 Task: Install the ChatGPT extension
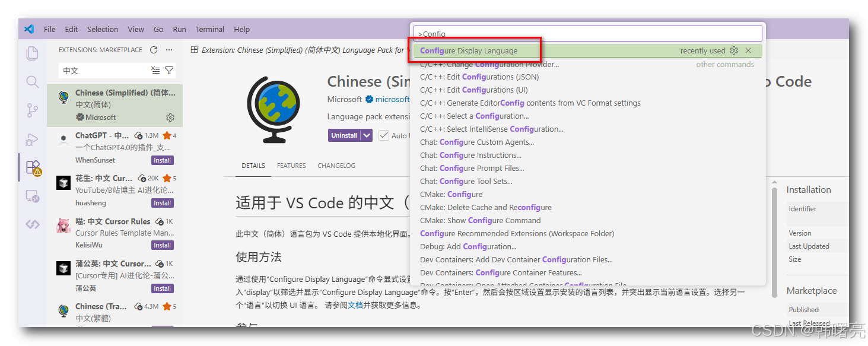coord(162,160)
